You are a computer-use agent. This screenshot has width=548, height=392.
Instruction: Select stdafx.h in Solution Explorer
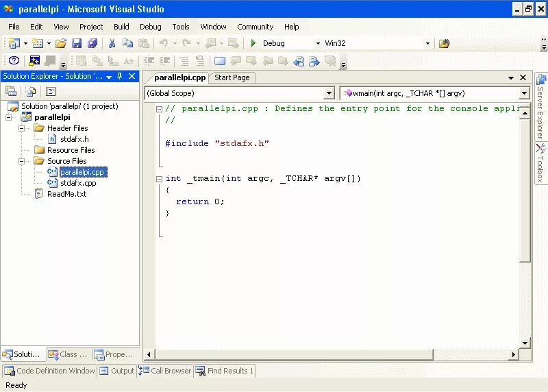(75, 139)
